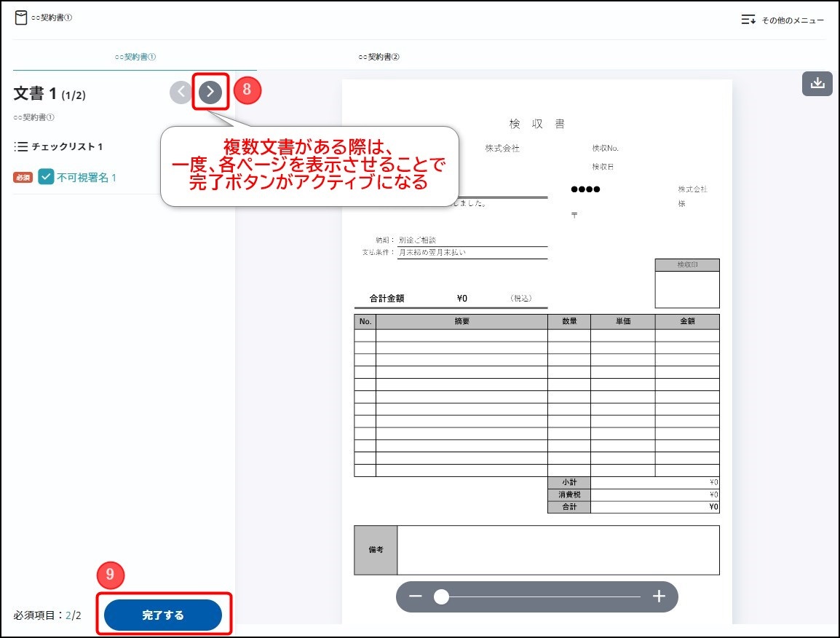
Task: Click the 備考 remarks field in document
Action: point(558,550)
